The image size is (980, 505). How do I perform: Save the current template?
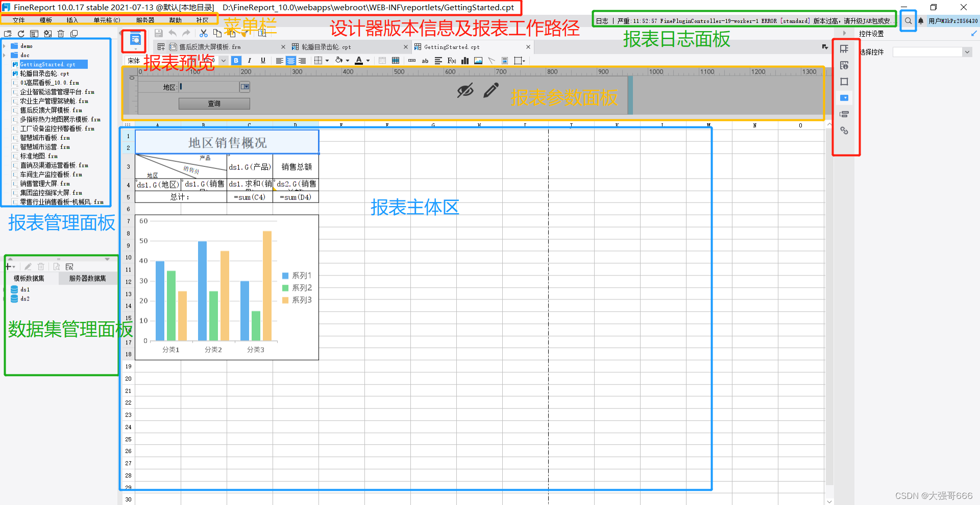click(x=159, y=33)
